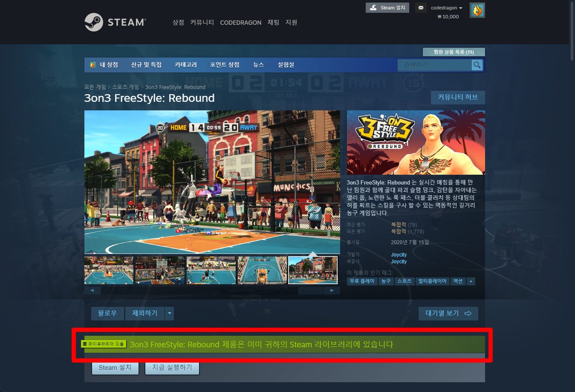Open the 커뮤니티 menu

[202, 23]
